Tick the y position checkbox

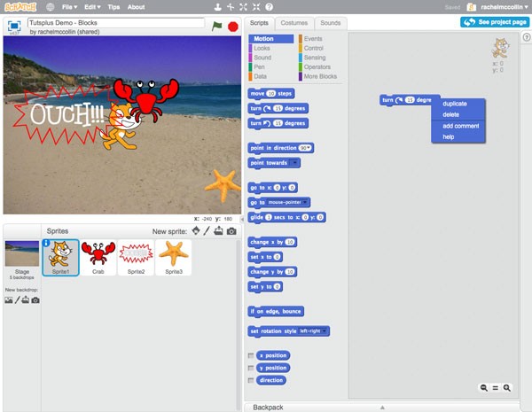pyautogui.click(x=251, y=368)
